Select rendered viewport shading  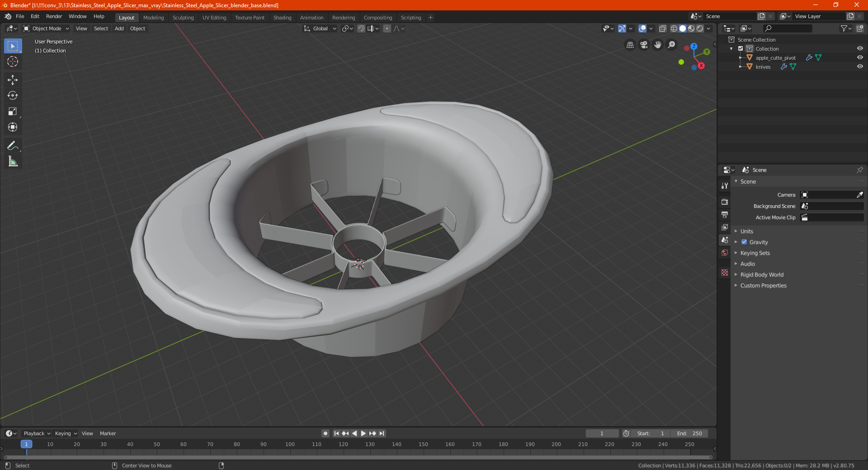pos(700,28)
